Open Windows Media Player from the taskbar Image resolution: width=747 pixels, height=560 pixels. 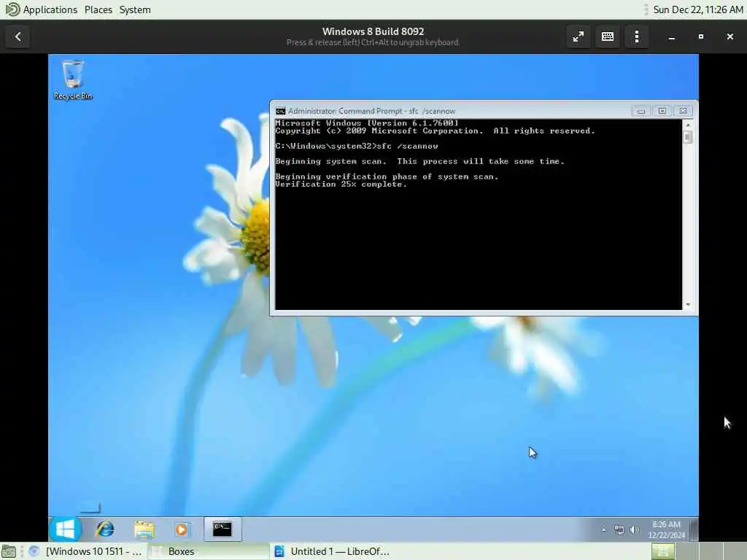pyautogui.click(x=182, y=529)
